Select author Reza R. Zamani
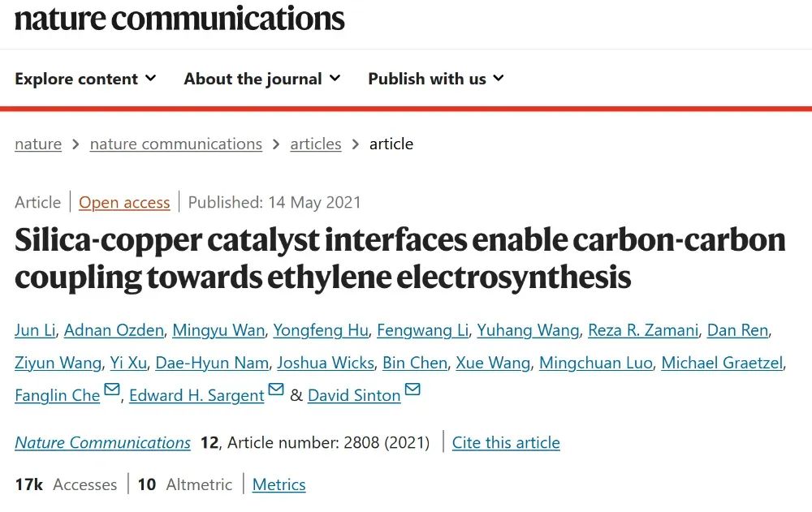 (643, 330)
